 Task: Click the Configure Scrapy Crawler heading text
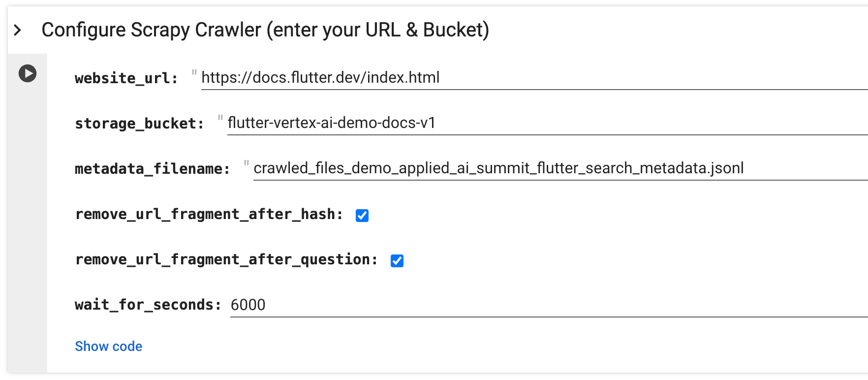tap(265, 30)
